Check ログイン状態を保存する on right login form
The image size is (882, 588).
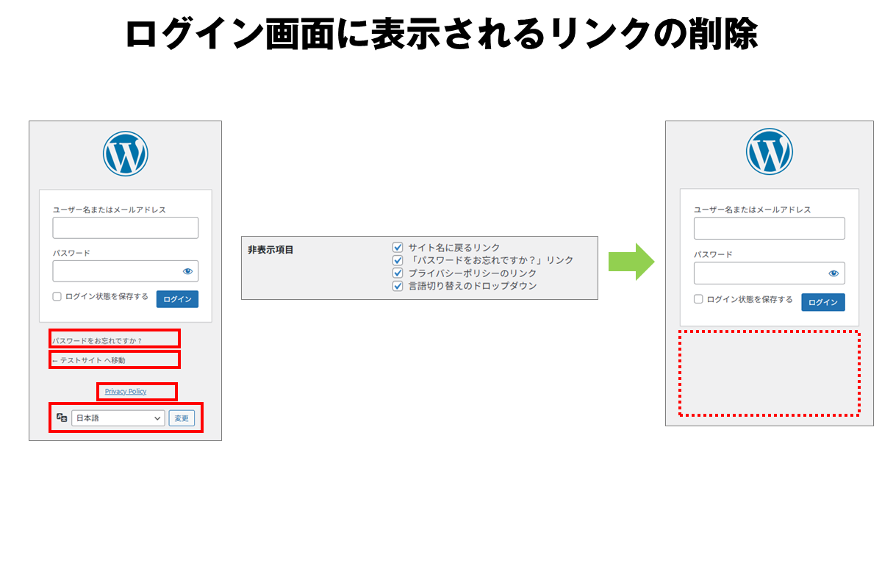[x=699, y=300]
